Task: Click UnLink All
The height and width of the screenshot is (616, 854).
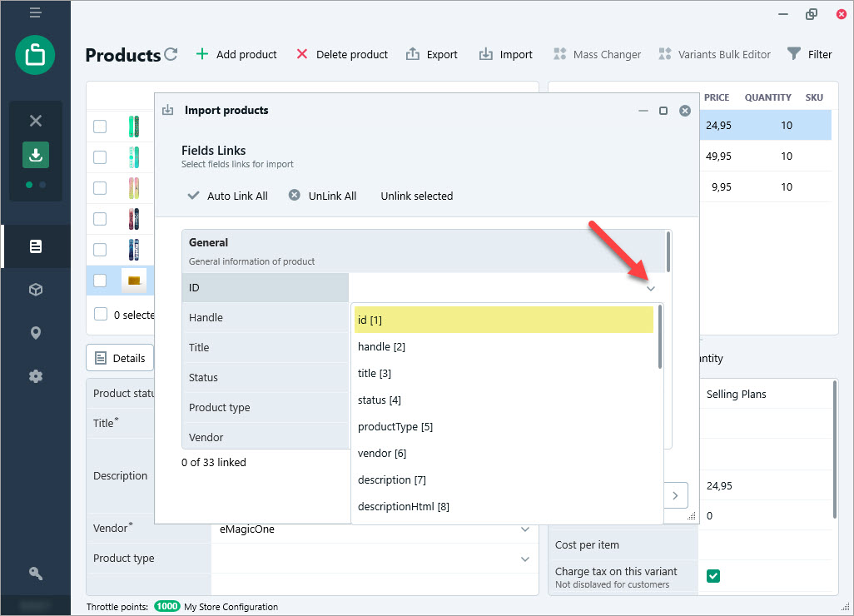Action: click(x=322, y=196)
